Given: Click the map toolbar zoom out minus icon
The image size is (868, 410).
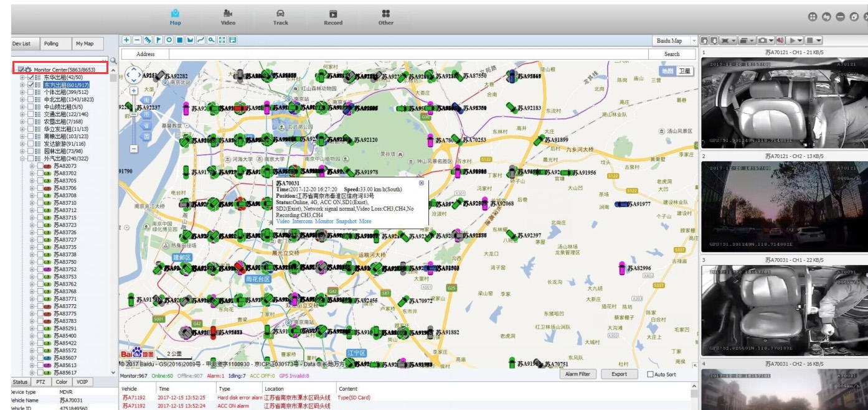Looking at the screenshot, I should (137, 40).
